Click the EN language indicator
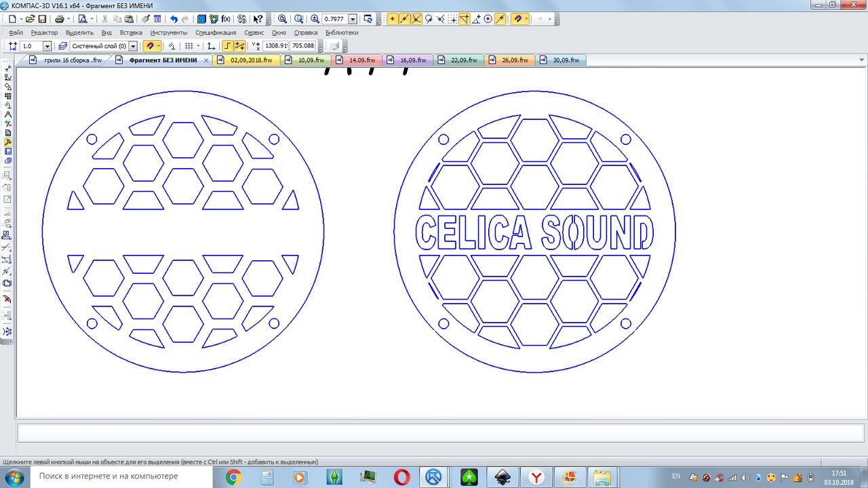Screen dimensions: 868x488 pyautogui.click(x=676, y=476)
